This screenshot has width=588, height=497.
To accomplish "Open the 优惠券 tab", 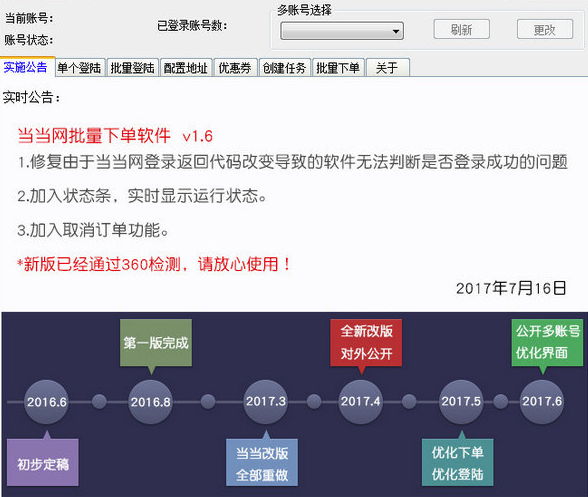I will click(x=236, y=68).
